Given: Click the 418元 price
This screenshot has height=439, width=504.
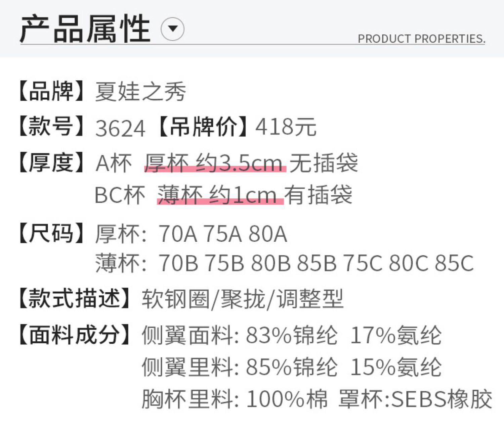Looking at the screenshot, I should click(286, 127).
